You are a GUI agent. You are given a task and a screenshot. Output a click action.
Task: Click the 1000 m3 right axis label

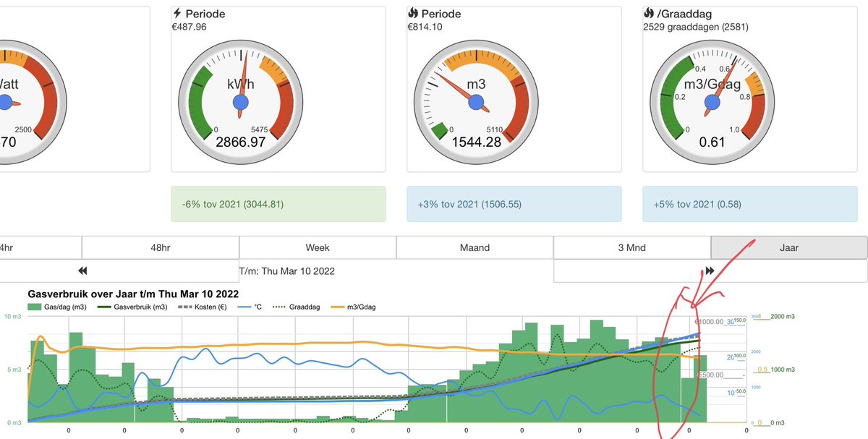(783, 370)
